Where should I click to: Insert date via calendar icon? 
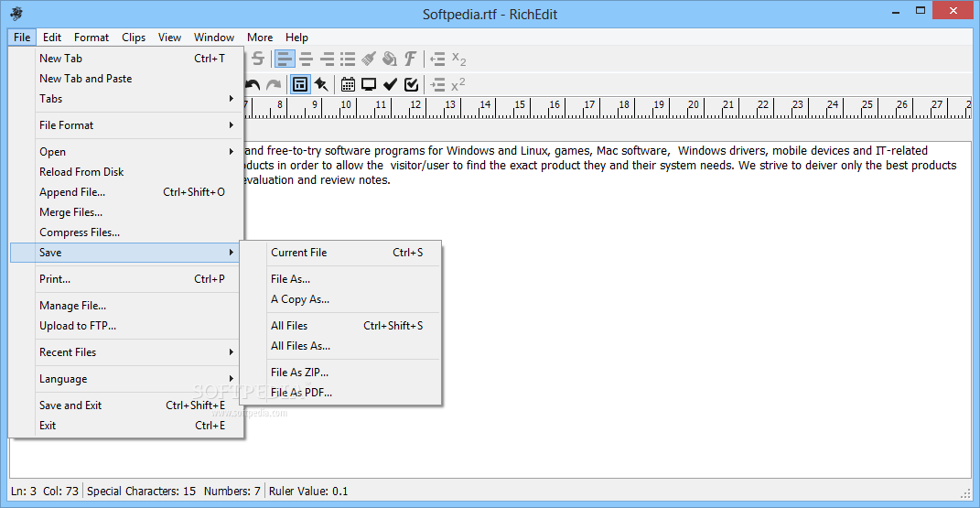pyautogui.click(x=348, y=84)
